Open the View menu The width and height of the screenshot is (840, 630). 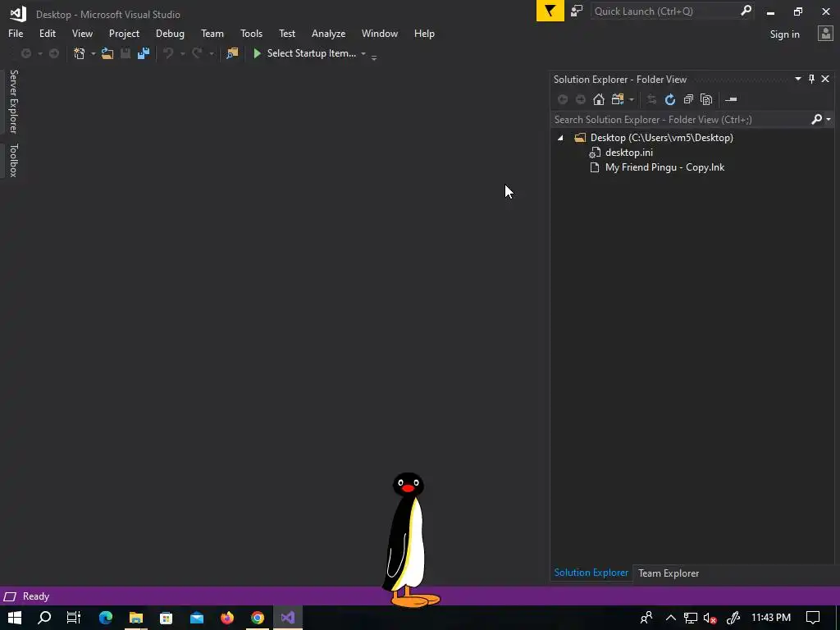pos(82,33)
